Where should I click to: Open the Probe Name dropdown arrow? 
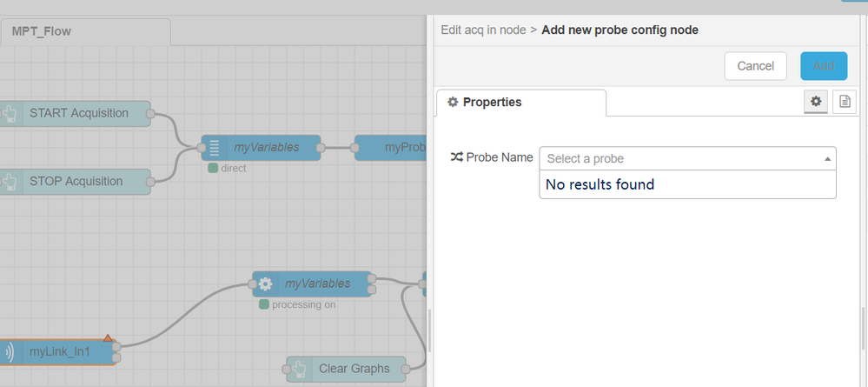point(827,159)
